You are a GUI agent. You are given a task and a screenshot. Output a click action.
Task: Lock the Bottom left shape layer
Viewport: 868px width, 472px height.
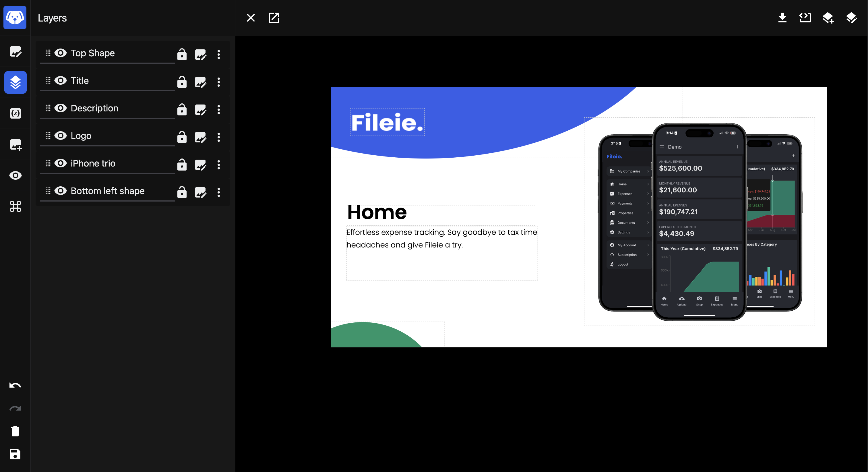tap(182, 192)
